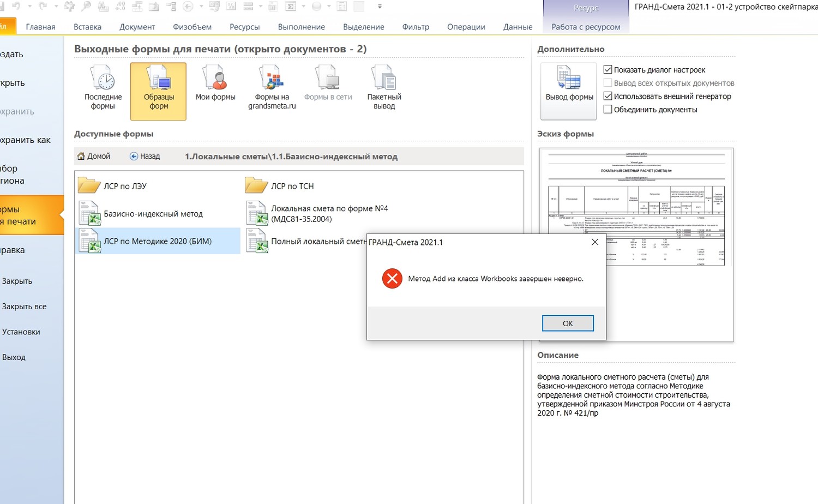Image resolution: width=818 pixels, height=504 pixels.
Task: Switch to the Главная ribbon tab
Action: 40,27
